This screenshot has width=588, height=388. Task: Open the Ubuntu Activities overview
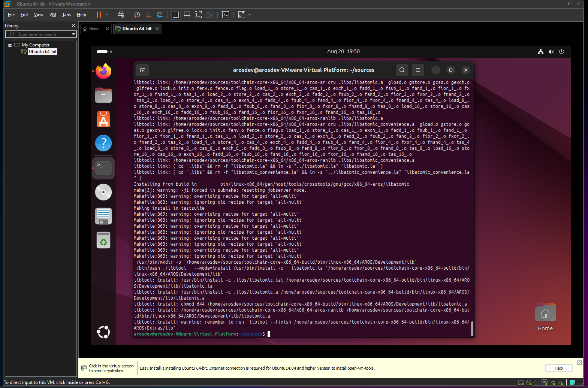click(104, 52)
